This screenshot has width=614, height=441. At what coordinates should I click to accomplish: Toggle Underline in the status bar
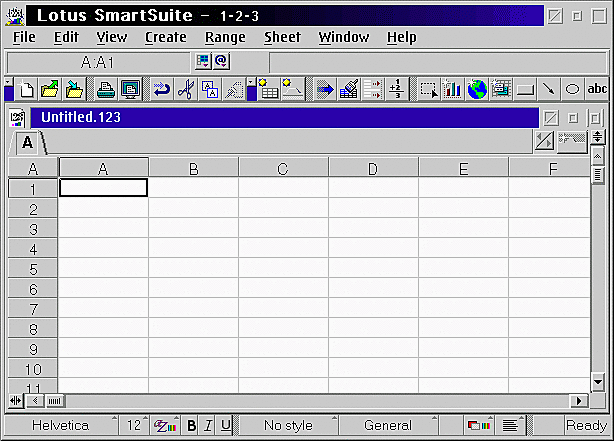[x=225, y=425]
